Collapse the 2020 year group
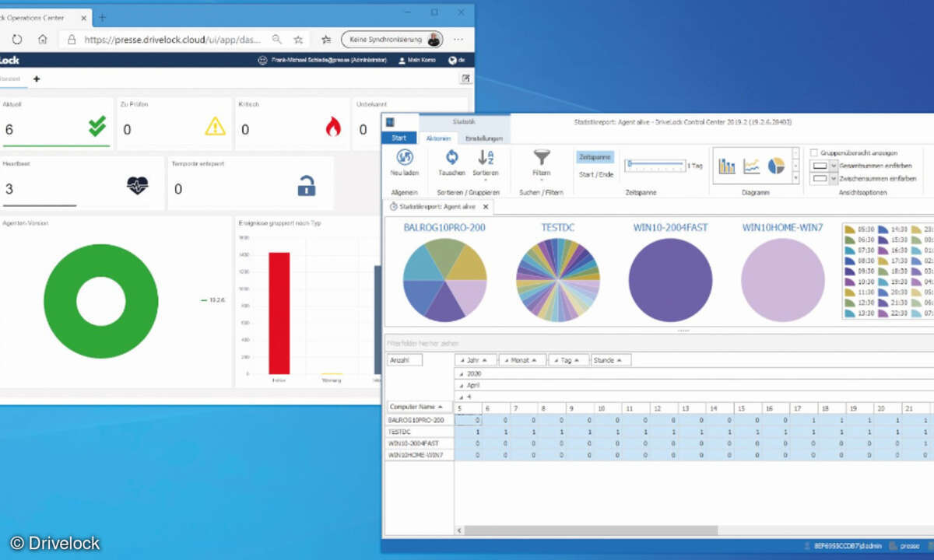This screenshot has width=934, height=560. tap(460, 374)
